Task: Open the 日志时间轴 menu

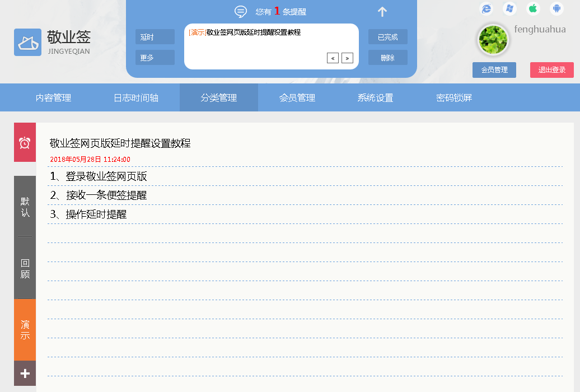Action: 136,98
